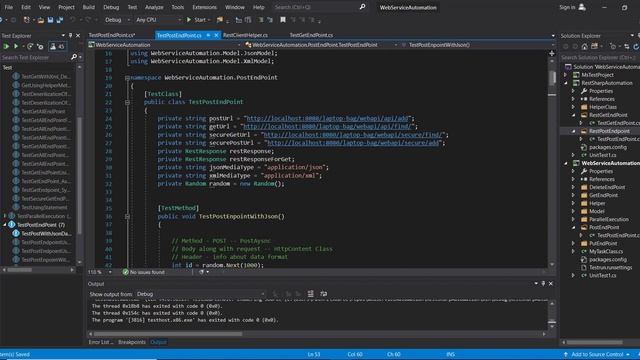Viewport: 640px width, 360px height.
Task: Collapse the TestPostEndPoint class at line 22
Action: pos(127,102)
